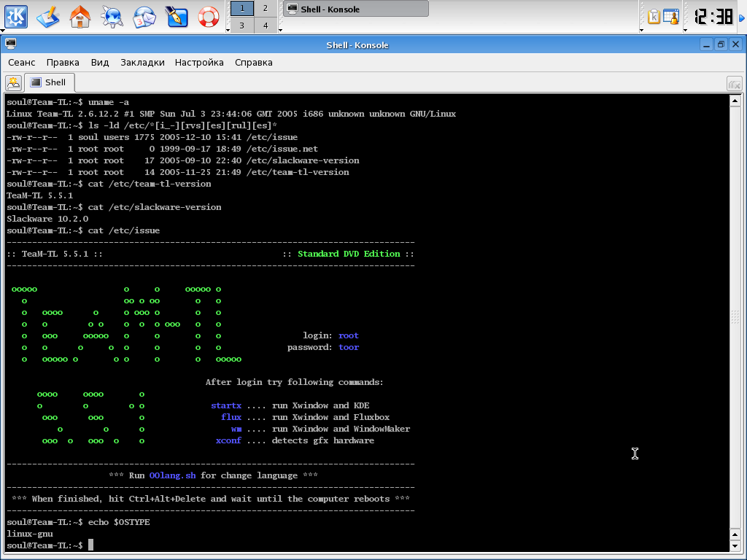Switch to virtual desktop 3
747x560 pixels.
click(242, 26)
